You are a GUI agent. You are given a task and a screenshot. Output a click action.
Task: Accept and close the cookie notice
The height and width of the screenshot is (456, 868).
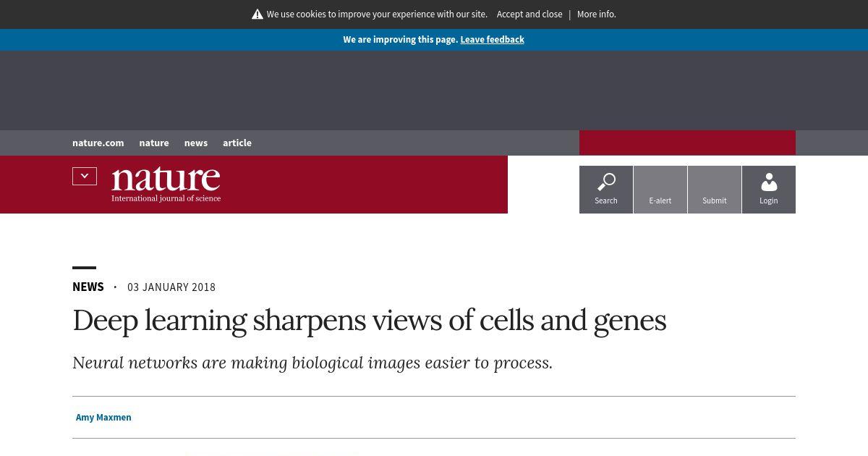click(529, 14)
